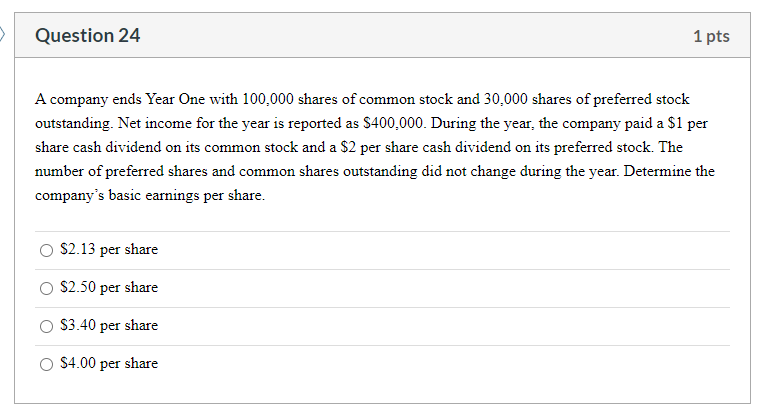
Task: Select the $2.13 per share radio button
Action: pos(46,251)
